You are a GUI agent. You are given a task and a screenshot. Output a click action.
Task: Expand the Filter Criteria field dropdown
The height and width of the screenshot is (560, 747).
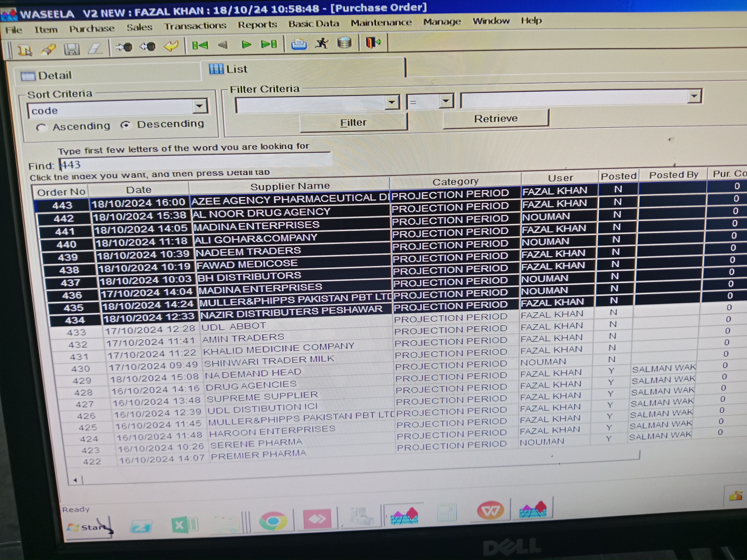(x=392, y=102)
